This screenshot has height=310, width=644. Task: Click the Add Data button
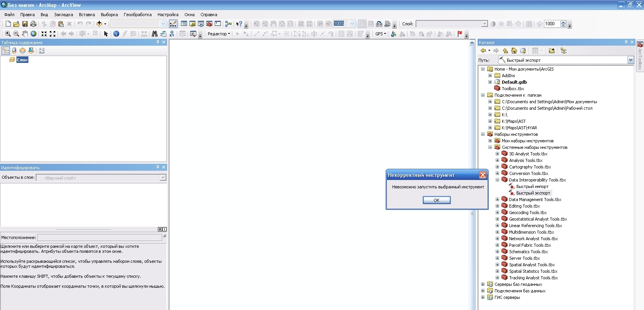99,24
